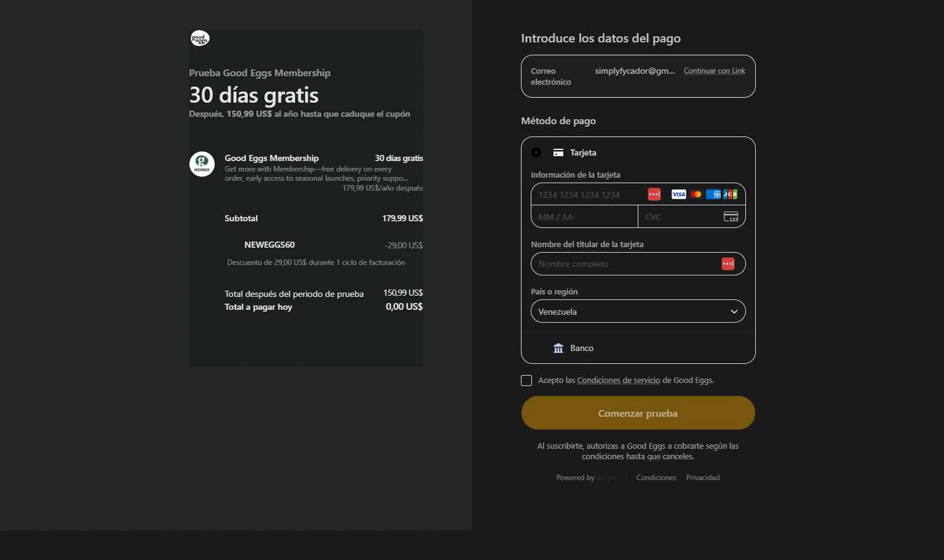Click the JCB card brand icon
Viewport: 944px width, 560px height.
[730, 194]
